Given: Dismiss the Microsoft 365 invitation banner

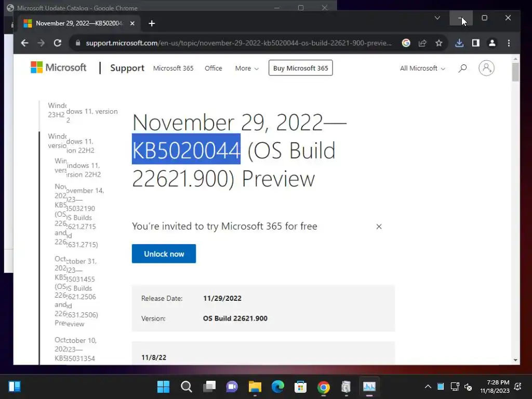Looking at the screenshot, I should coord(379,227).
